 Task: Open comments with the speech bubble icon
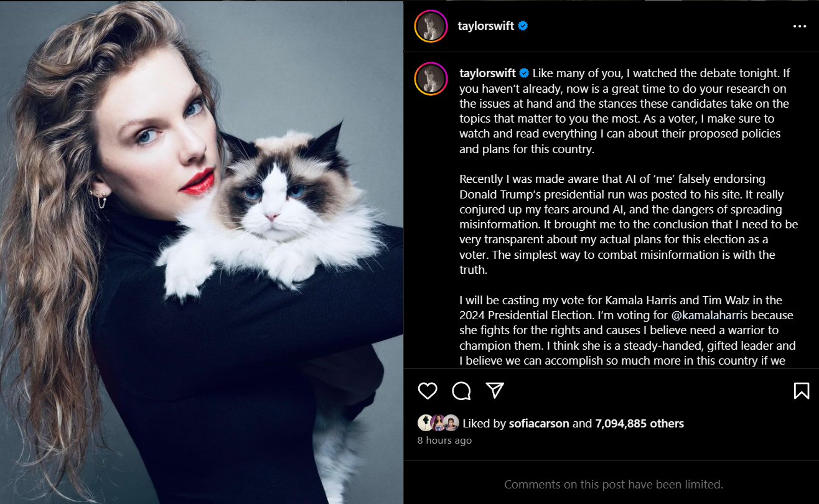coord(461,391)
